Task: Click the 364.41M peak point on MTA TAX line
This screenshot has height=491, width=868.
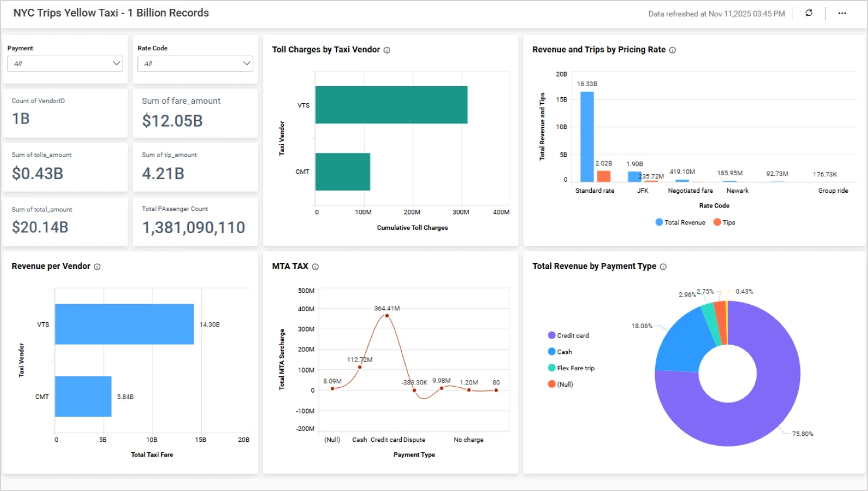Action: (386, 316)
